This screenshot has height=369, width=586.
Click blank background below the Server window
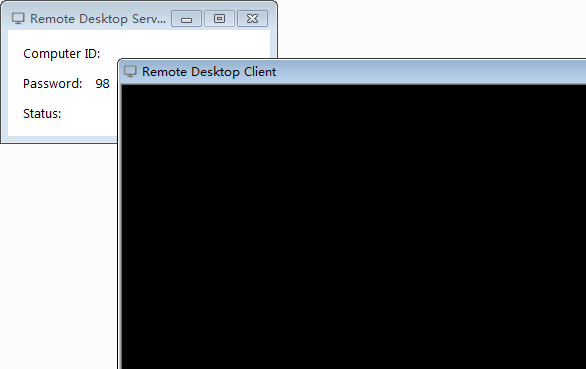click(58, 254)
